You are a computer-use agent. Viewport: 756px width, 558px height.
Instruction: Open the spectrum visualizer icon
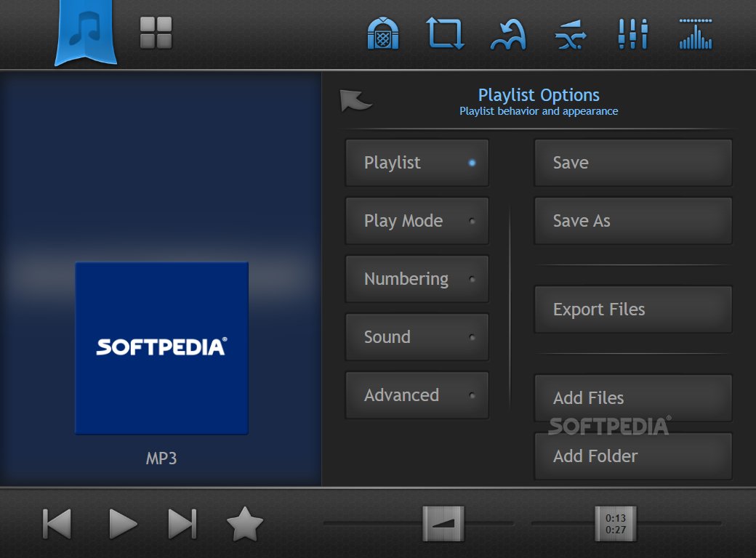[696, 34]
